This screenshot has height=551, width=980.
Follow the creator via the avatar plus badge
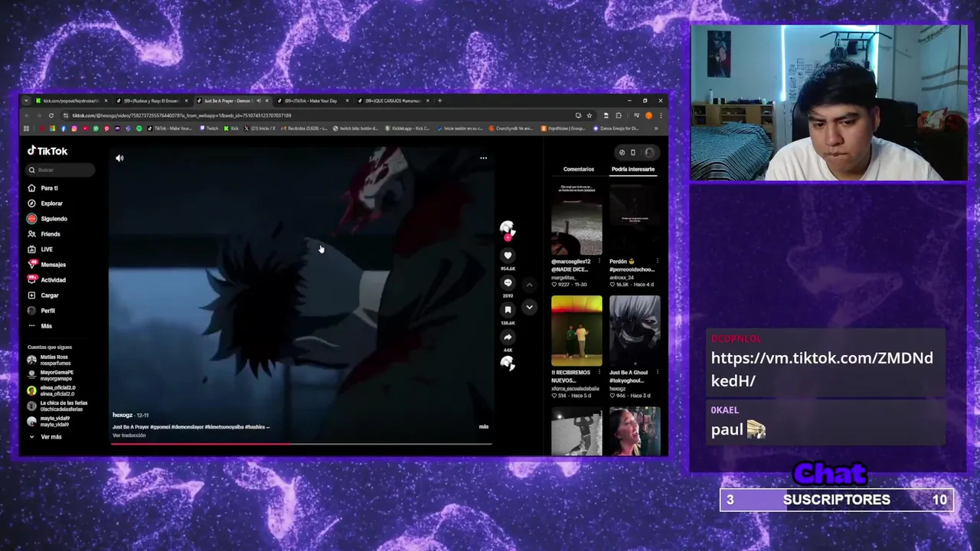pyautogui.click(x=508, y=237)
